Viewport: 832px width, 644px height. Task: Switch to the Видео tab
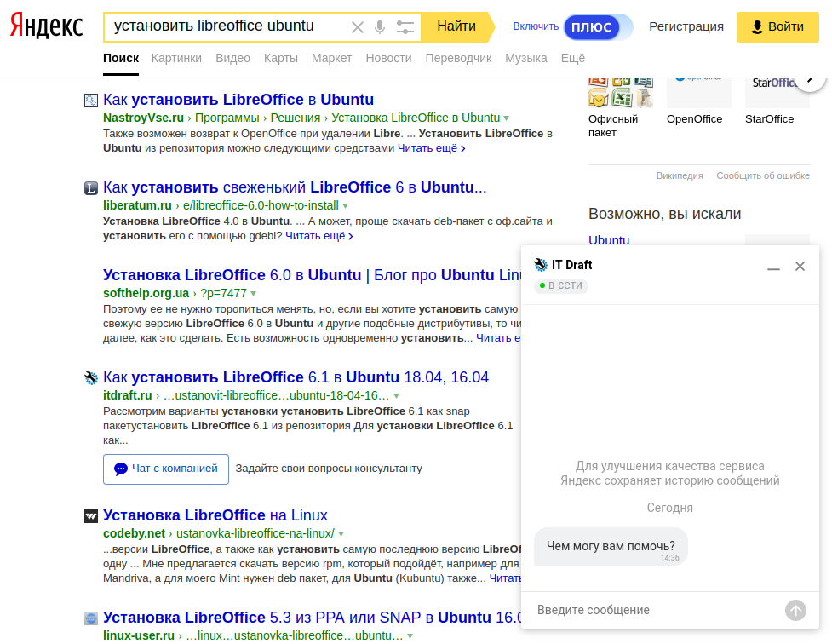[x=232, y=58]
